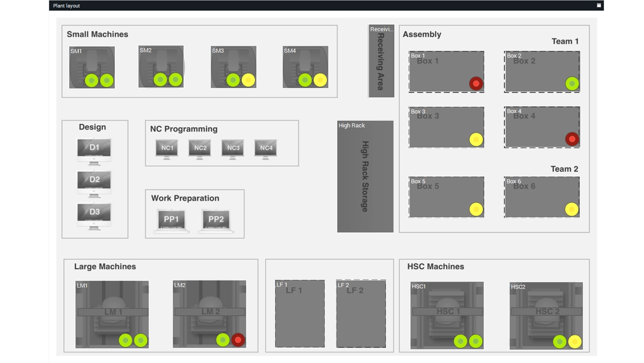Click the red indicator on Box 4
644x363 pixels.
pos(572,139)
